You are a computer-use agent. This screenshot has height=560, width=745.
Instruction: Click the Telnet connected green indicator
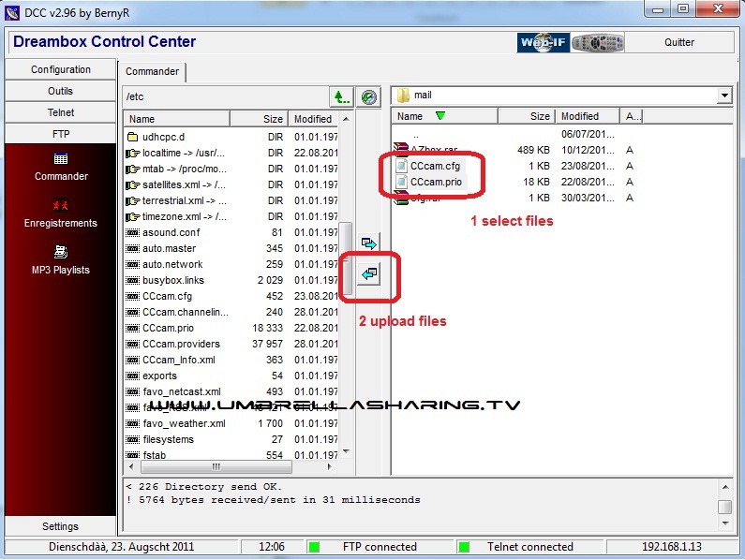point(464,547)
